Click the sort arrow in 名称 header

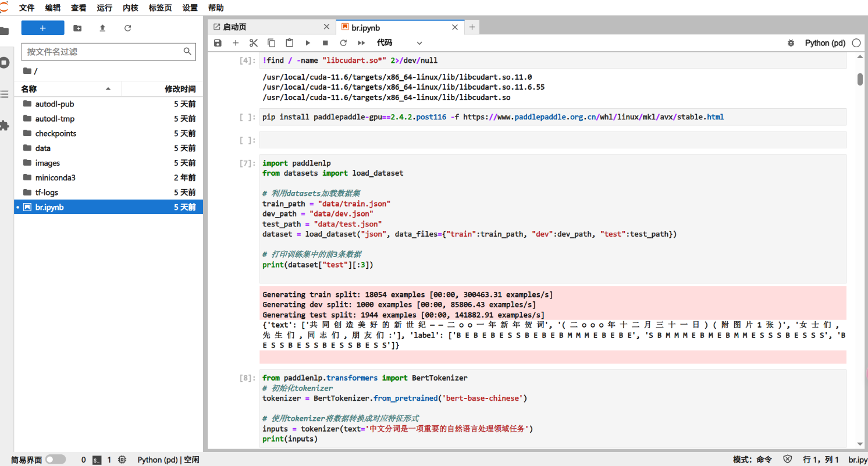(108, 89)
